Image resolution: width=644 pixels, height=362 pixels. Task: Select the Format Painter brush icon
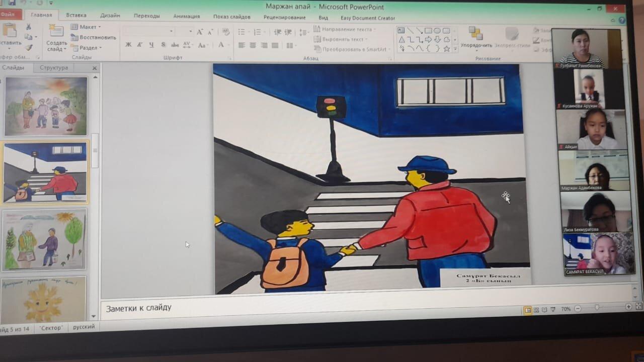coord(29,47)
